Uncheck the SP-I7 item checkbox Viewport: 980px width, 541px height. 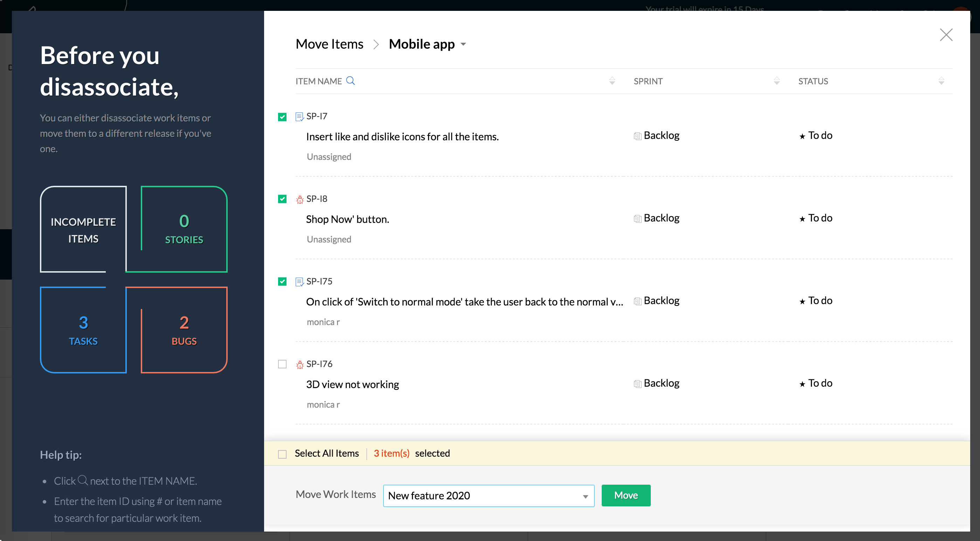click(x=282, y=117)
